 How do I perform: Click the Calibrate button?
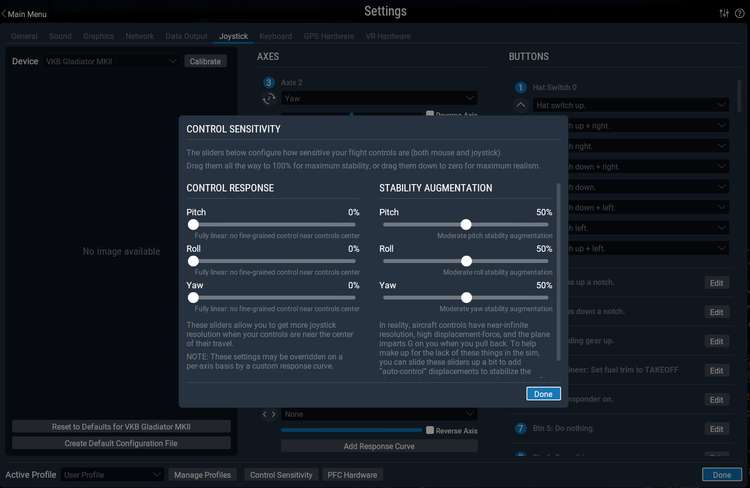click(x=205, y=61)
